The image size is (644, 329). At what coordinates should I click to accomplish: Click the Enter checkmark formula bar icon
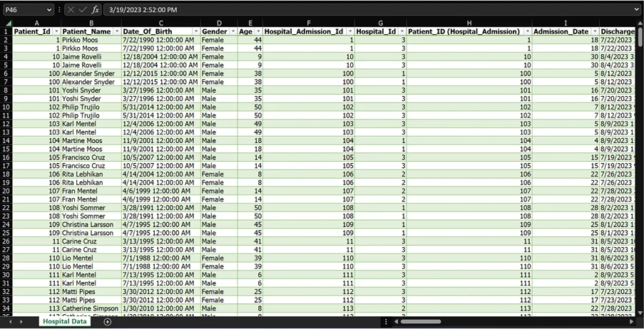coord(83,10)
